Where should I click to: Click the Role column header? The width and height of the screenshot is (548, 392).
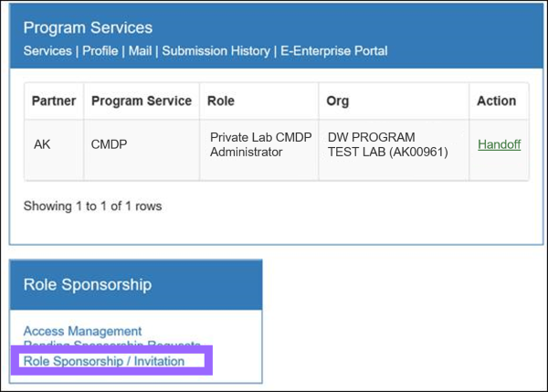[x=221, y=101]
